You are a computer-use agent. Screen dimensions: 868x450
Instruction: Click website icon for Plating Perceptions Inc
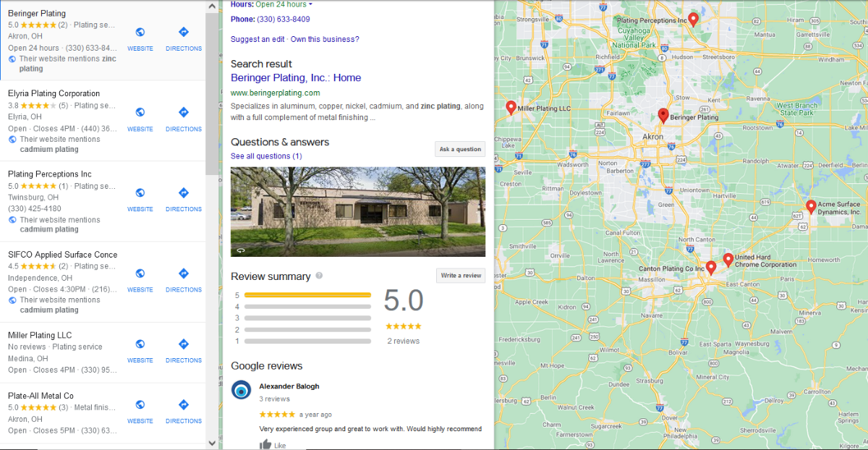(140, 193)
